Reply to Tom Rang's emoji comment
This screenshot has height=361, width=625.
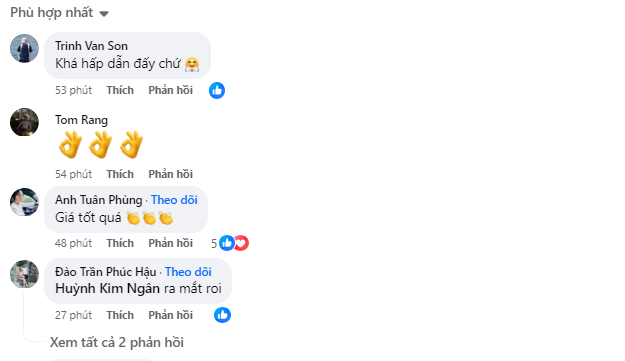(171, 174)
